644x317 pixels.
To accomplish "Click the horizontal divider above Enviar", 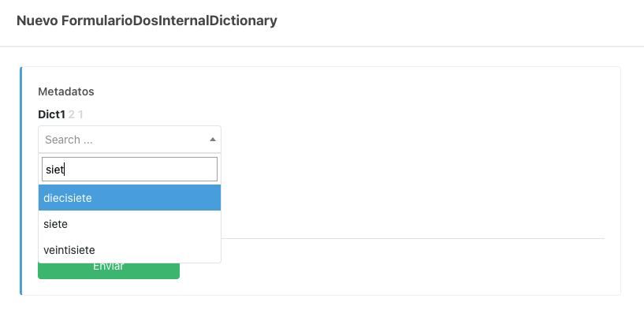I will [410, 238].
